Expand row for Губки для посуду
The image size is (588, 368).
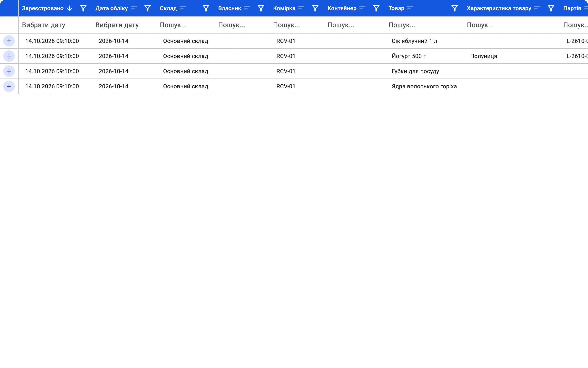9,71
